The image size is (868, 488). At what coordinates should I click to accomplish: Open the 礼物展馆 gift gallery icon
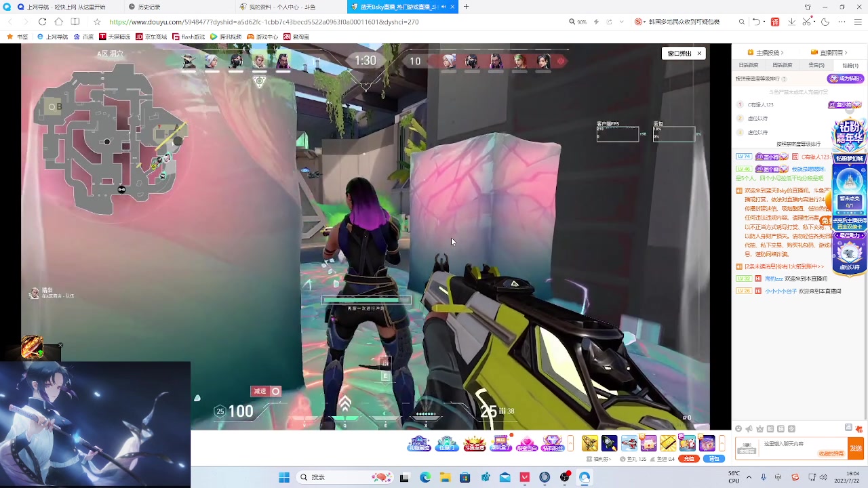419,444
